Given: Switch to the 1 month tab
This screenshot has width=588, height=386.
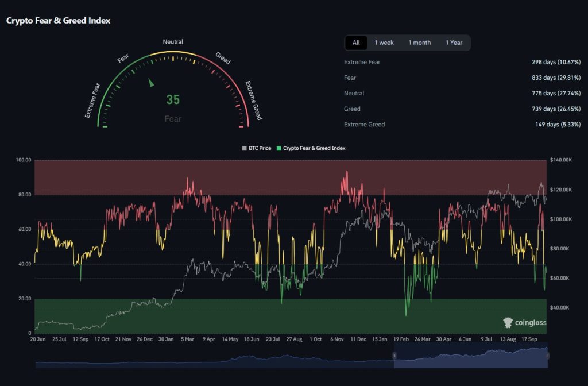Looking at the screenshot, I should 419,43.
